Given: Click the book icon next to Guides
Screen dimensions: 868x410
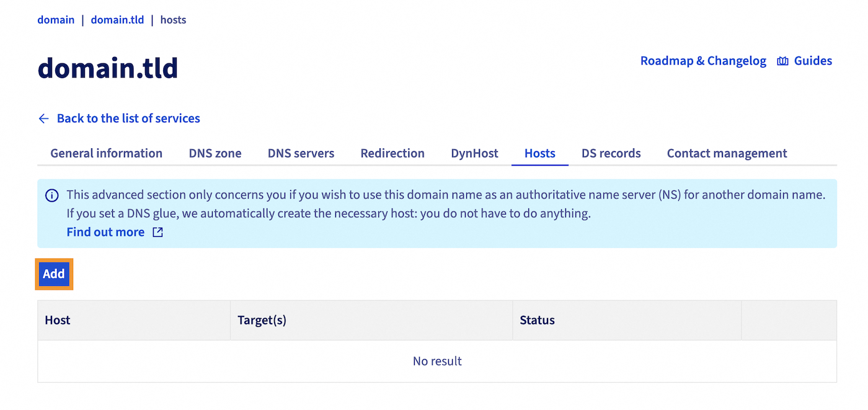Looking at the screenshot, I should point(782,60).
